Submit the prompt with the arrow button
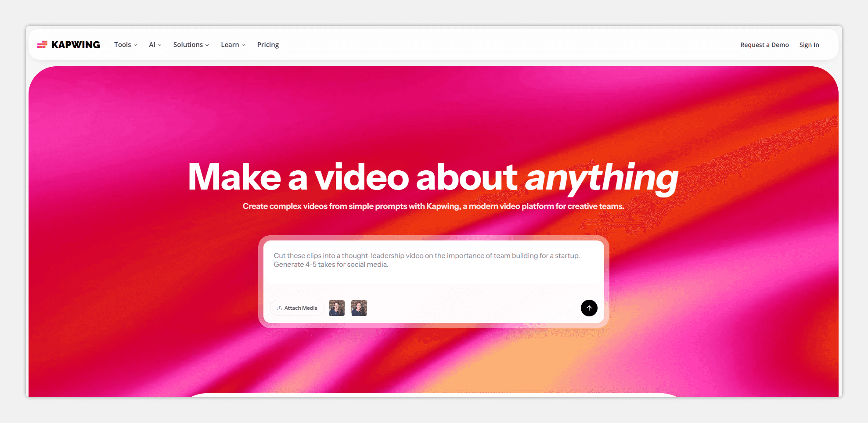The image size is (868, 423). (589, 308)
